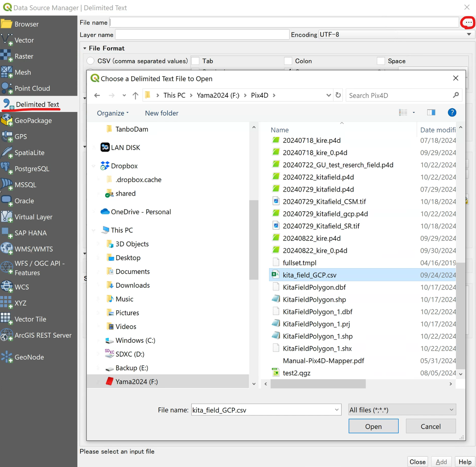Screen dimensions: 476x467
Task: Click the Cancel button
Action: [x=431, y=427]
